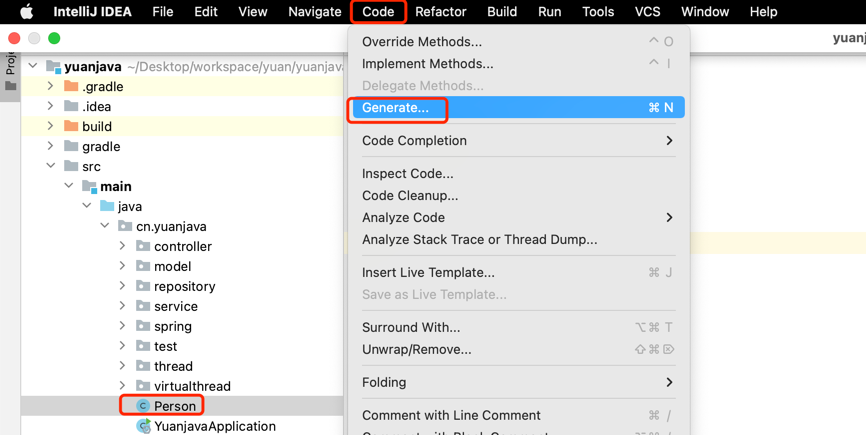This screenshot has height=435, width=866.
Task: Expand the repository package
Action: point(122,285)
